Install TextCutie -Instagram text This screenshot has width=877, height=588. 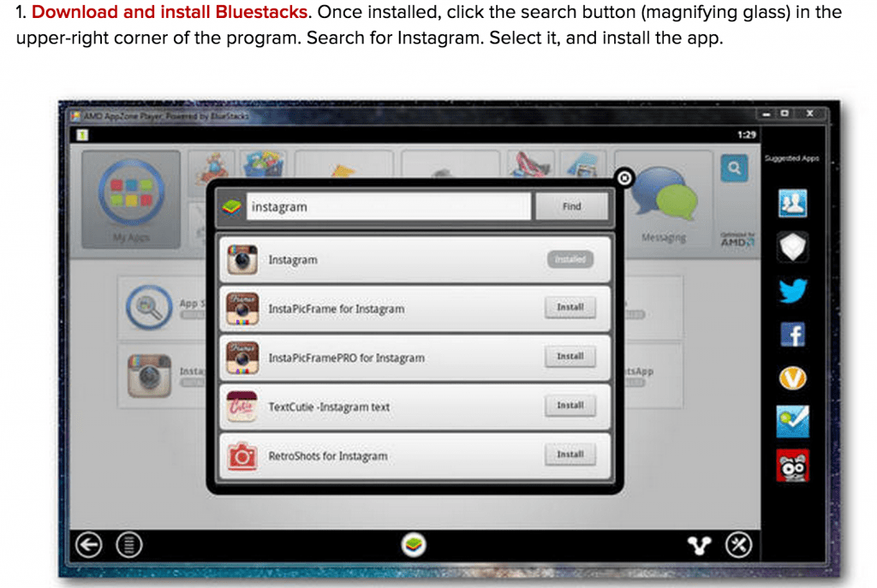[x=570, y=406]
